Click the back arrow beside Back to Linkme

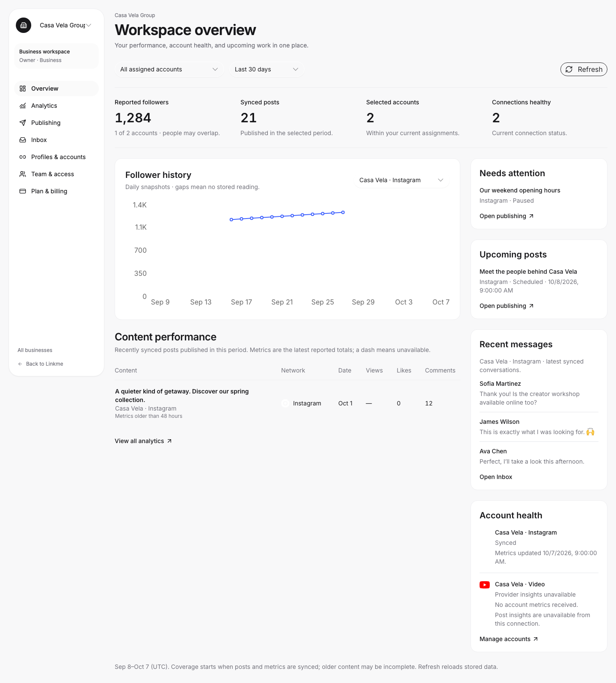point(20,364)
